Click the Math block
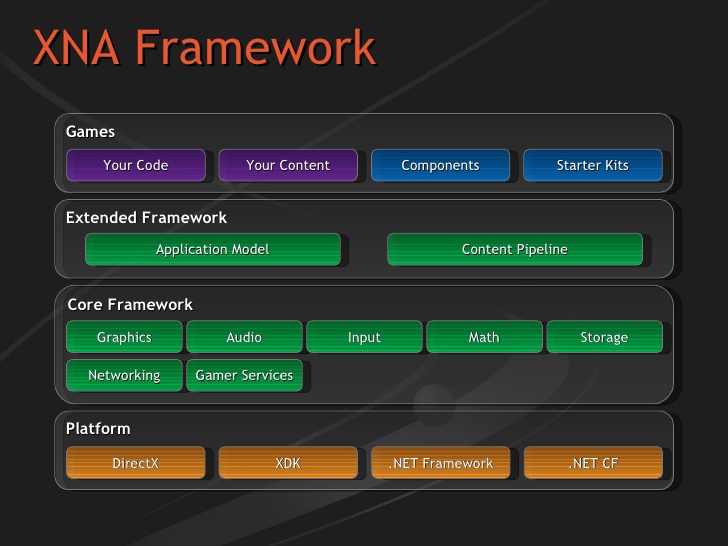Screen dimensions: 728x546 pyautogui.click(x=484, y=337)
